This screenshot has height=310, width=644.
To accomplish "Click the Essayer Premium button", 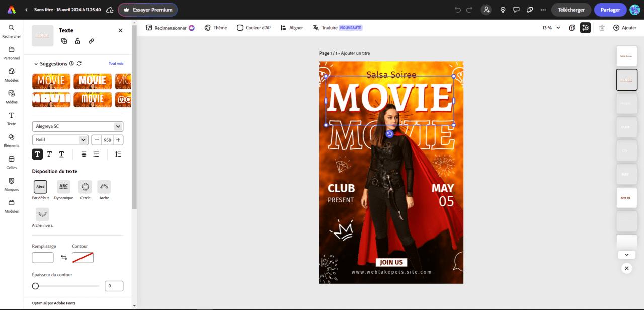I will coord(148,10).
